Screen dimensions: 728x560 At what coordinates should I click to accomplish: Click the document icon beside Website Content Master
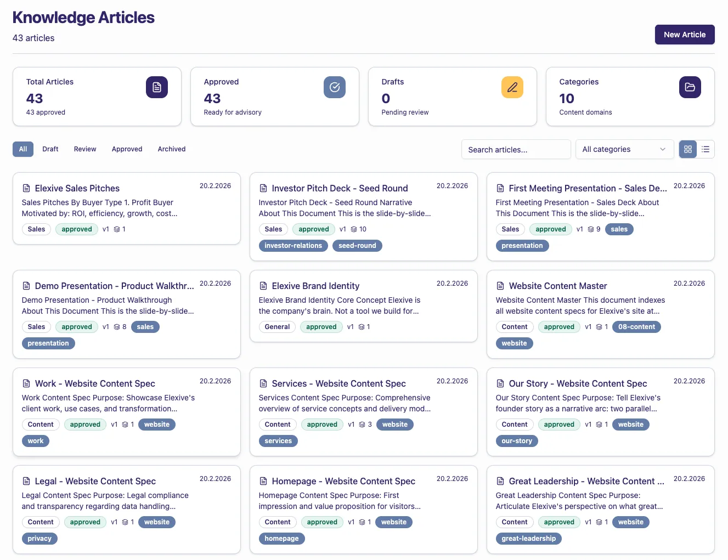coord(500,286)
